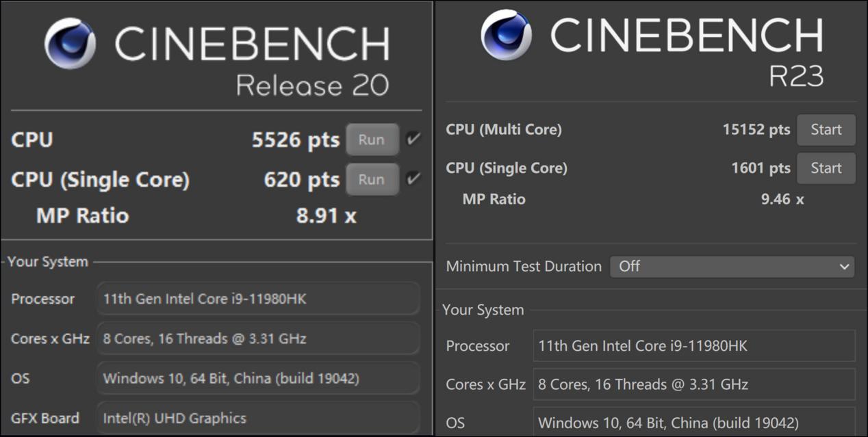The image size is (868, 437).
Task: Run the Release 20 Single Core test
Action: point(372,179)
